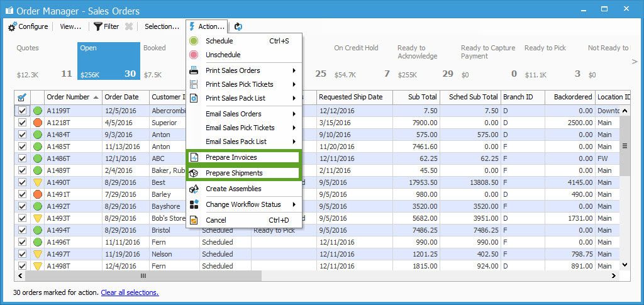The height and width of the screenshot is (305, 644).
Task: Click the printer icon beside Print Sales Orders
Action: (x=194, y=70)
